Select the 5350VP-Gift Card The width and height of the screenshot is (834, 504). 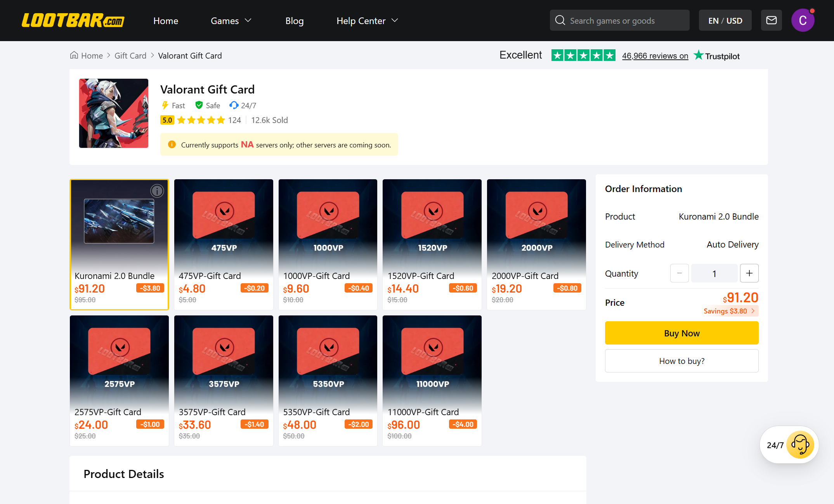coord(328,381)
